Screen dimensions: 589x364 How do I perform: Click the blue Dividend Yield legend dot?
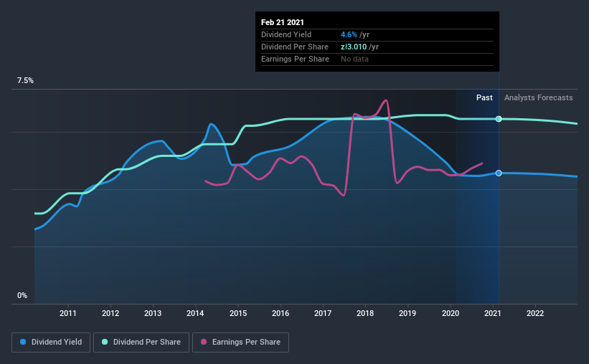click(x=23, y=342)
